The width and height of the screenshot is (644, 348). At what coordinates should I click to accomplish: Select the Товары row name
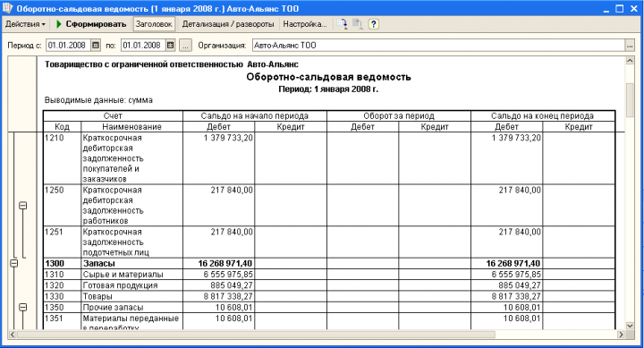pyautogui.click(x=131, y=296)
